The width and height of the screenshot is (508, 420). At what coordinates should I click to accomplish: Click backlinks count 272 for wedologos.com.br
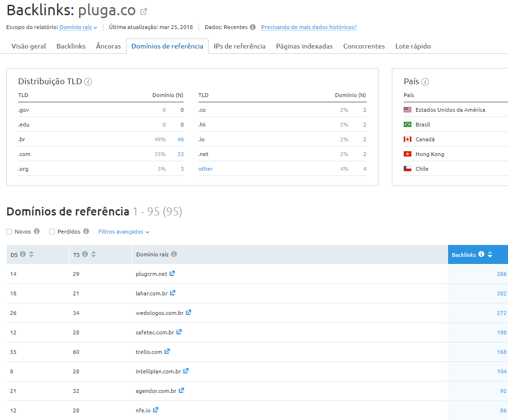point(501,313)
